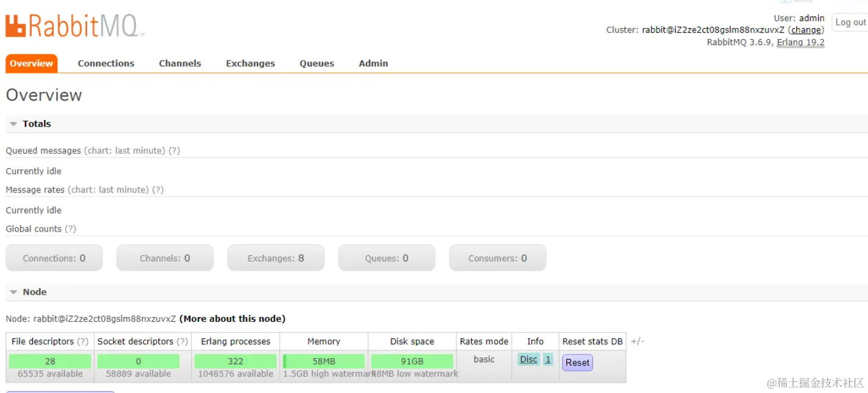Viewport: 868px width, 393px height.
Task: Go to the Queues tab
Action: [317, 63]
